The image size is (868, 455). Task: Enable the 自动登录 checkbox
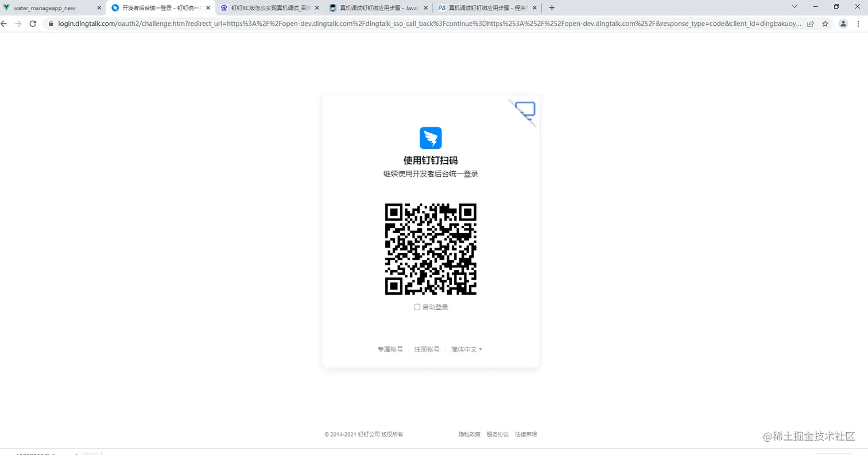click(x=417, y=306)
